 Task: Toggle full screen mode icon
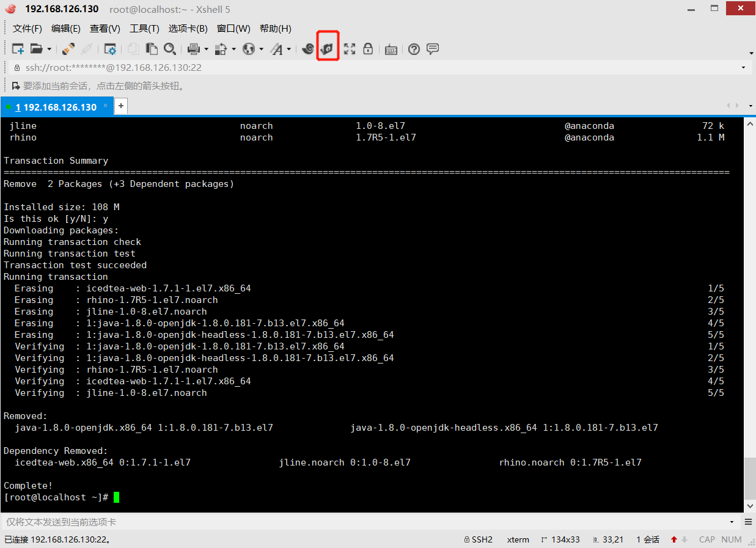350,49
